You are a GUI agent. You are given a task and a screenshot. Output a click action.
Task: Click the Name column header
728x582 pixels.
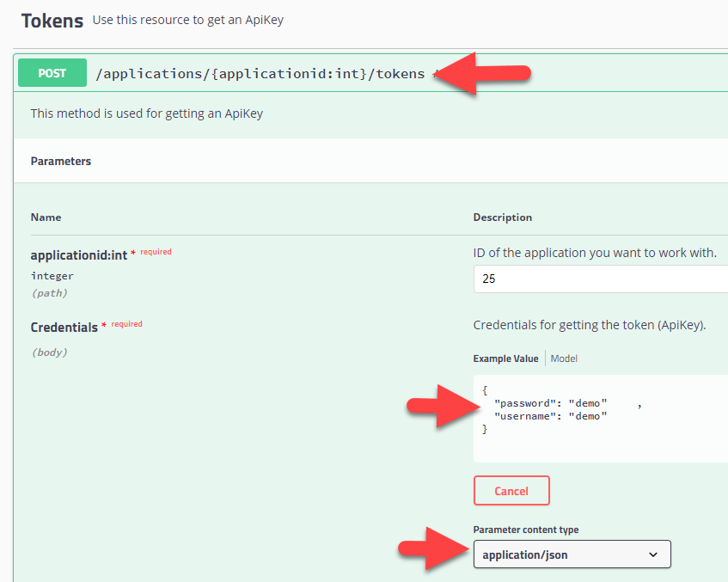[46, 217]
